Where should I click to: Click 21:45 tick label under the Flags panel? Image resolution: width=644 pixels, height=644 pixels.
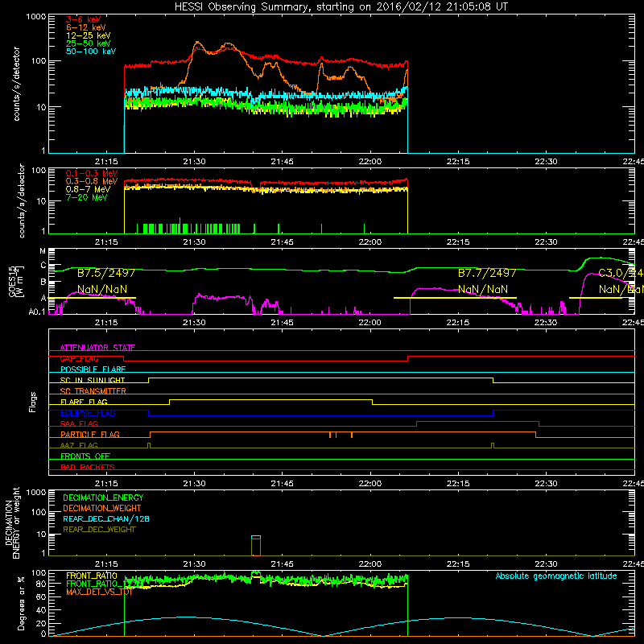click(283, 484)
